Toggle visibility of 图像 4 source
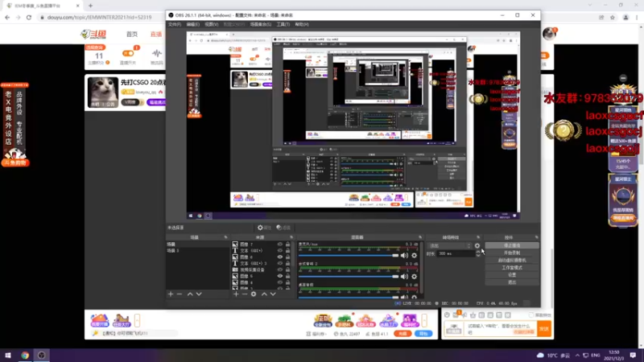Viewport: 644px width, 362px height. [x=279, y=282]
